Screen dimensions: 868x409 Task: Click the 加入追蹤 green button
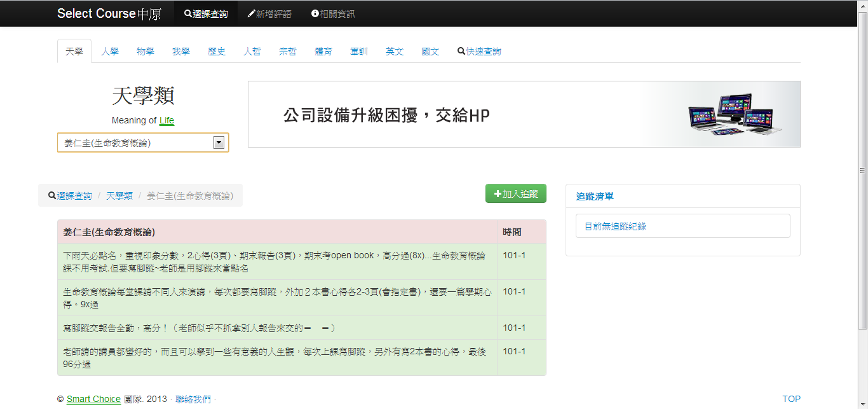[515, 194]
